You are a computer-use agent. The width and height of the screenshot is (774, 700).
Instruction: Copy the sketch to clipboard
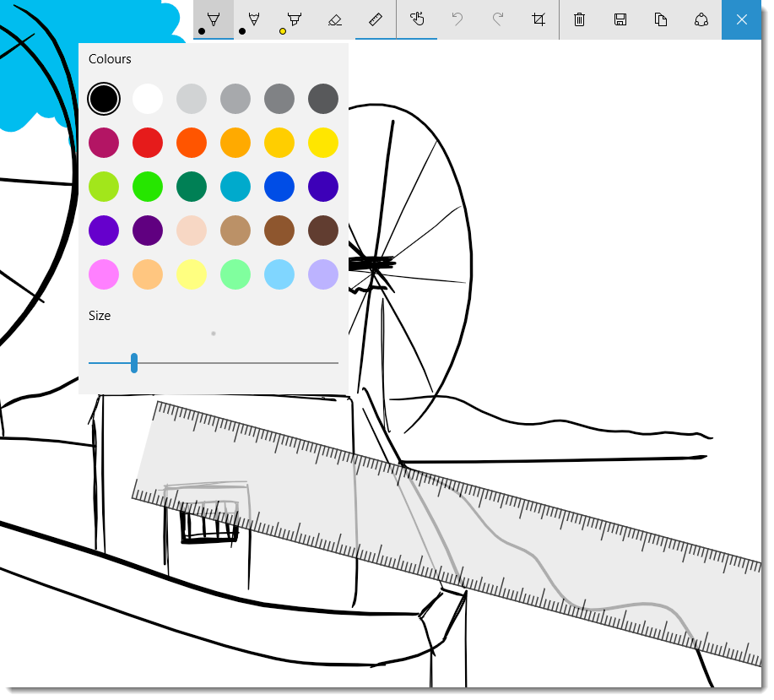(661, 20)
